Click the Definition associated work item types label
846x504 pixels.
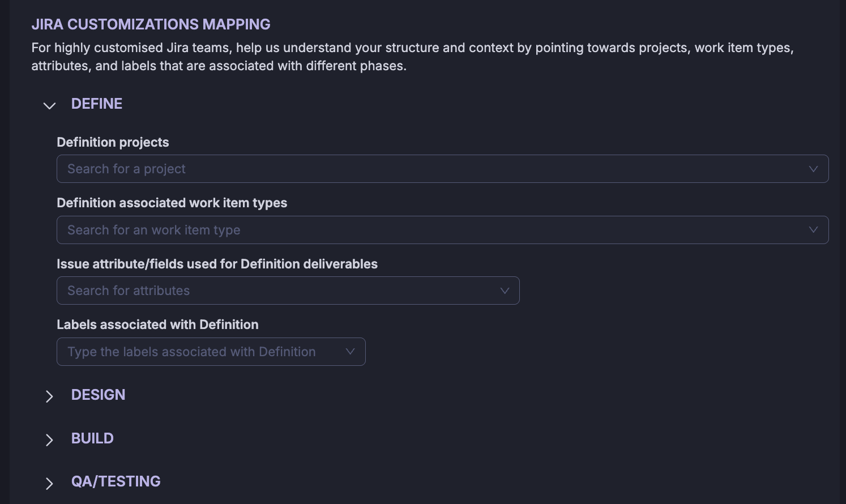click(172, 203)
